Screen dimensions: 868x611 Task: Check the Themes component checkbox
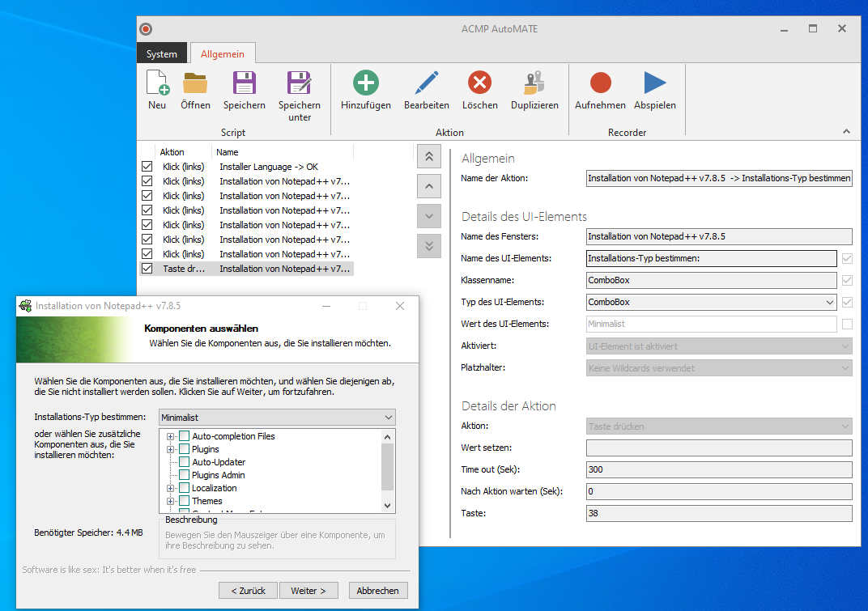point(185,501)
